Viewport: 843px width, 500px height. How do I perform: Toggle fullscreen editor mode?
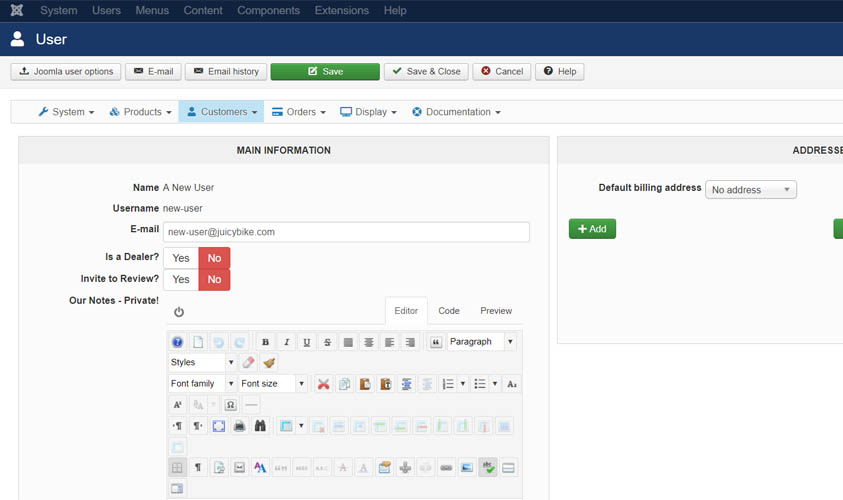[x=219, y=426]
